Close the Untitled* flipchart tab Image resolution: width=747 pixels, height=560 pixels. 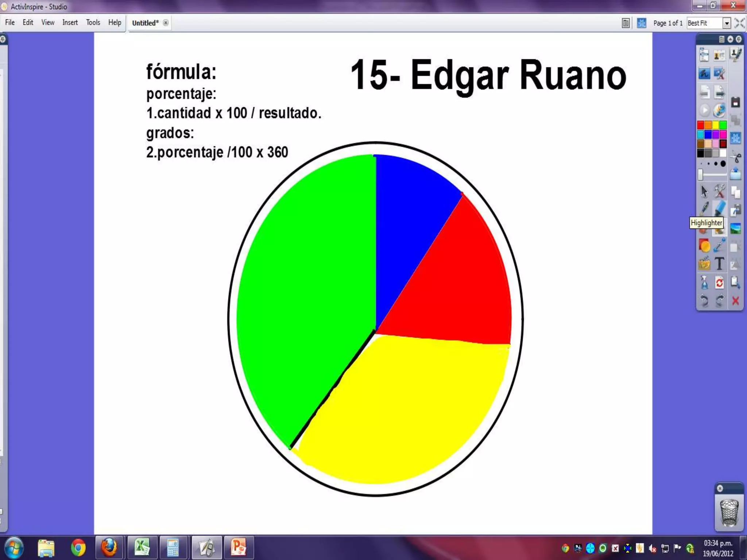[166, 23]
